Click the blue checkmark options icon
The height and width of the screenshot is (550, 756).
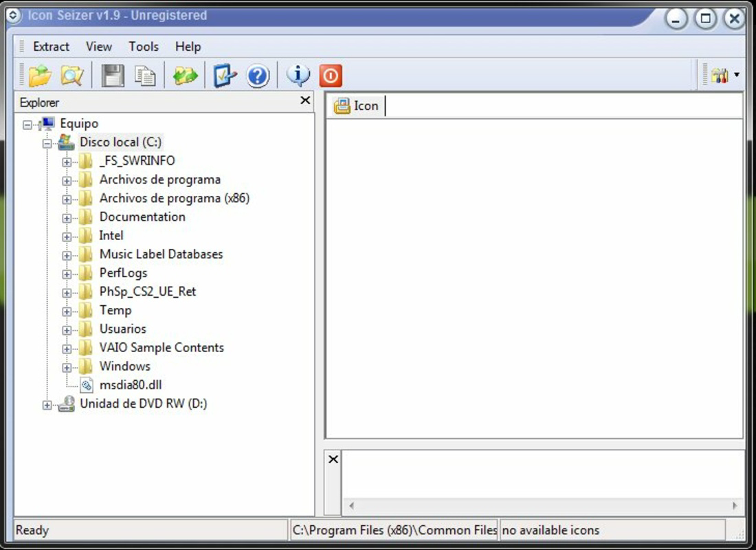(x=225, y=75)
